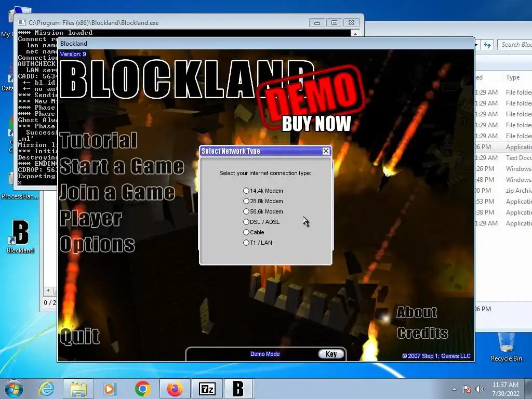Open the Player menu entry
Viewport: 532px width, 399px height.
(90, 219)
